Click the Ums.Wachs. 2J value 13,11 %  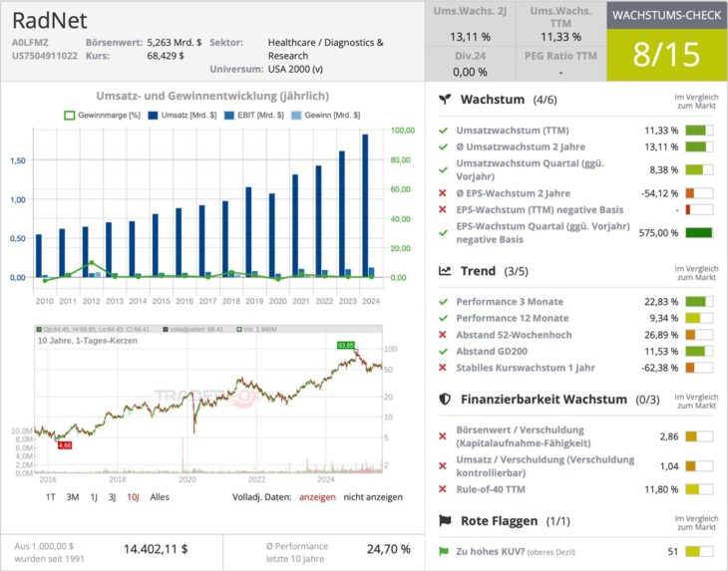470,37
